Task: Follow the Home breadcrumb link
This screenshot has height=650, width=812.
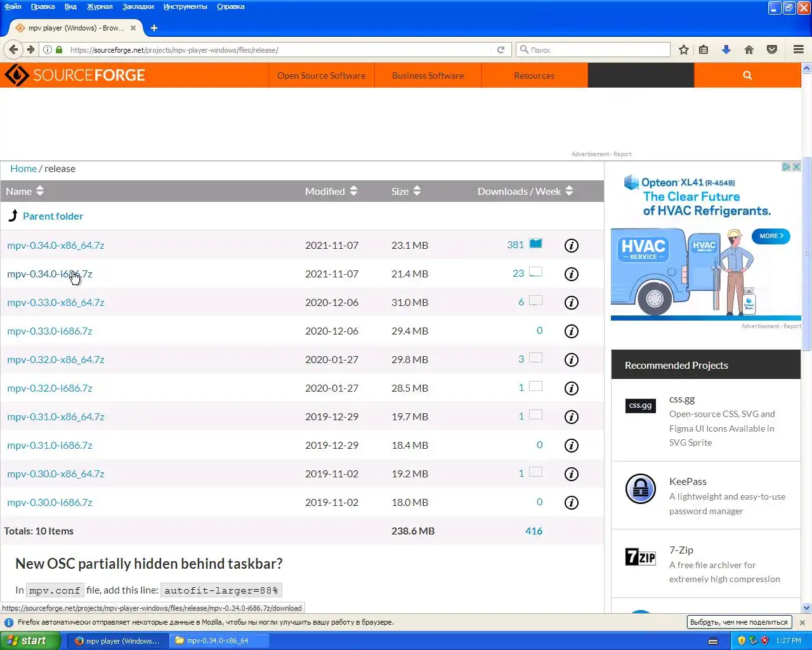Action: [x=23, y=169]
